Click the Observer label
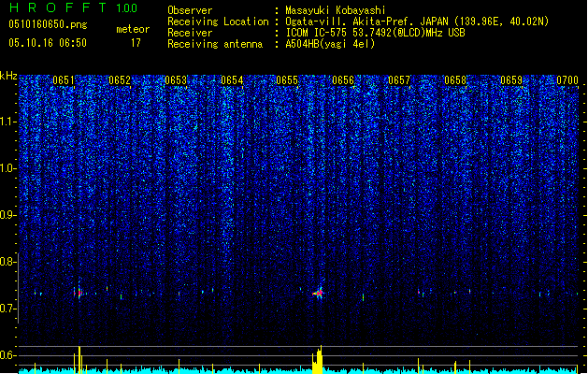The width and height of the screenshot is (588, 374). (190, 10)
